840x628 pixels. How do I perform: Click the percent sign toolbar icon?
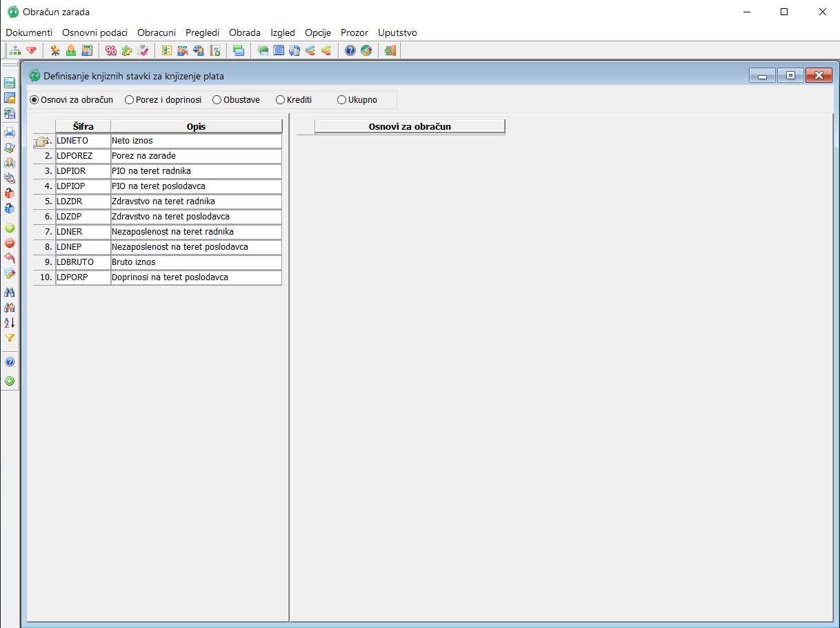[x=110, y=50]
